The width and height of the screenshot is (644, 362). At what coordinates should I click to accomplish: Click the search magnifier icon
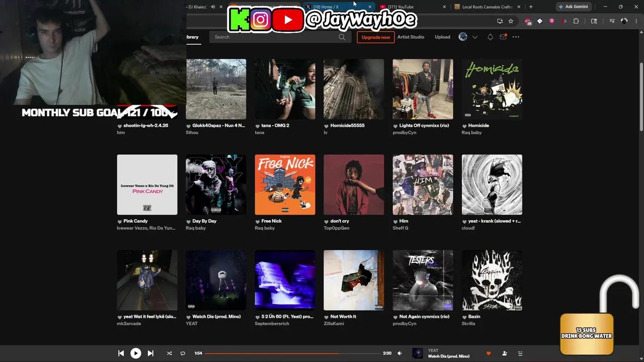tap(342, 37)
